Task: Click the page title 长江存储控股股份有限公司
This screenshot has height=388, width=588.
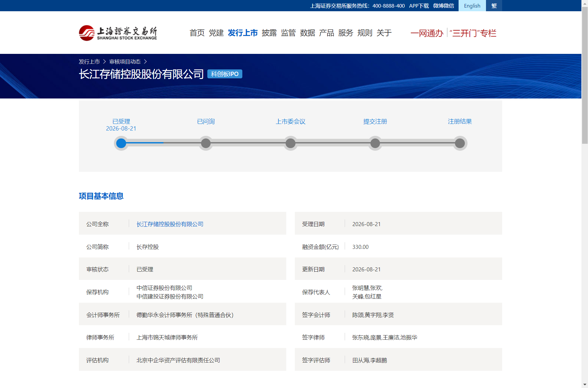Action: [x=141, y=74]
